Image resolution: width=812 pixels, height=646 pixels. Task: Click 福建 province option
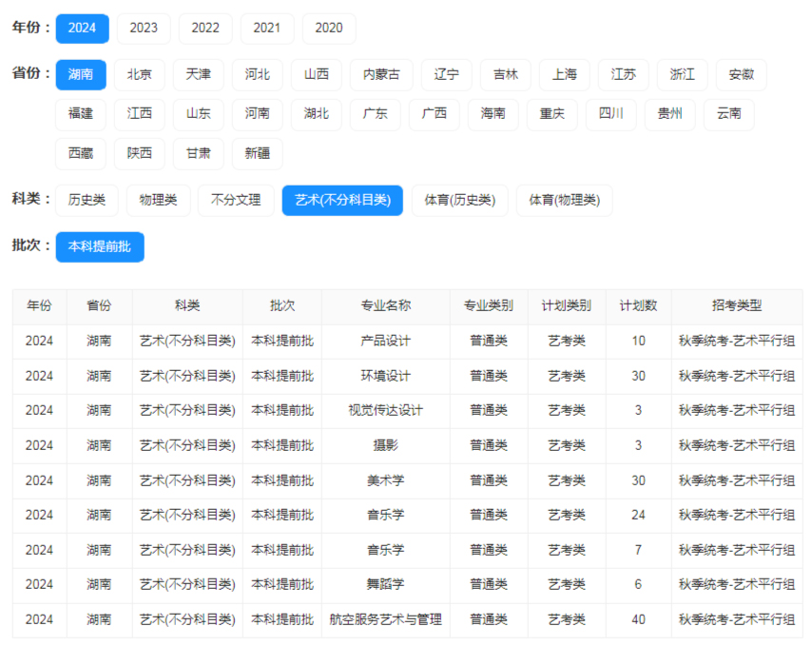(81, 114)
